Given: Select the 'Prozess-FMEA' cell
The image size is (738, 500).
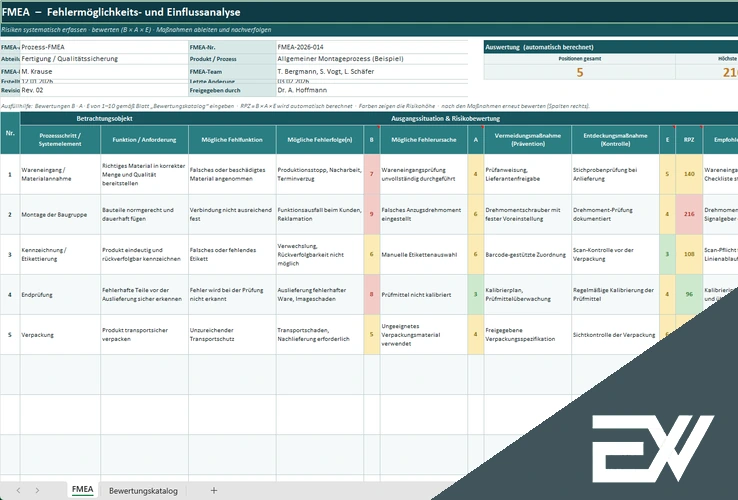Looking at the screenshot, I should click(104, 47).
